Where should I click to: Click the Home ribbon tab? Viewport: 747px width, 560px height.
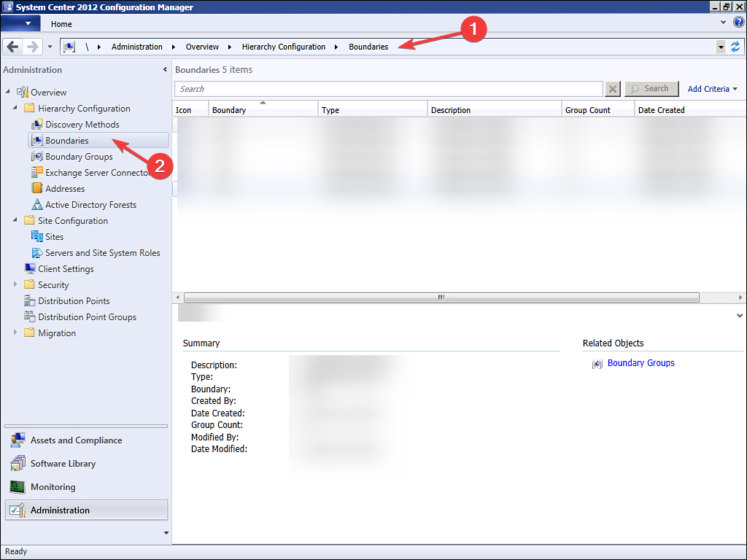pyautogui.click(x=61, y=23)
